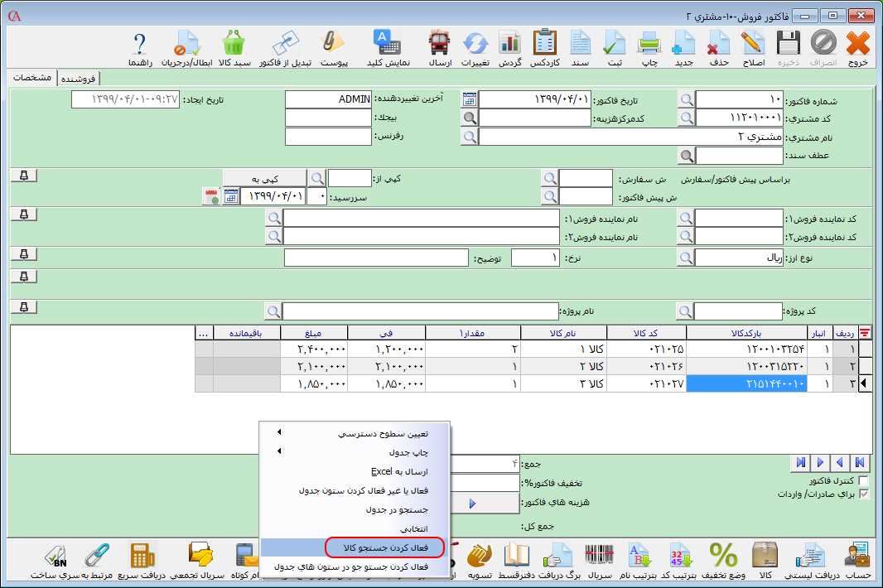Switch to the seller (فروشنده) tab
Screen dimensions: 883x588
tap(78, 78)
